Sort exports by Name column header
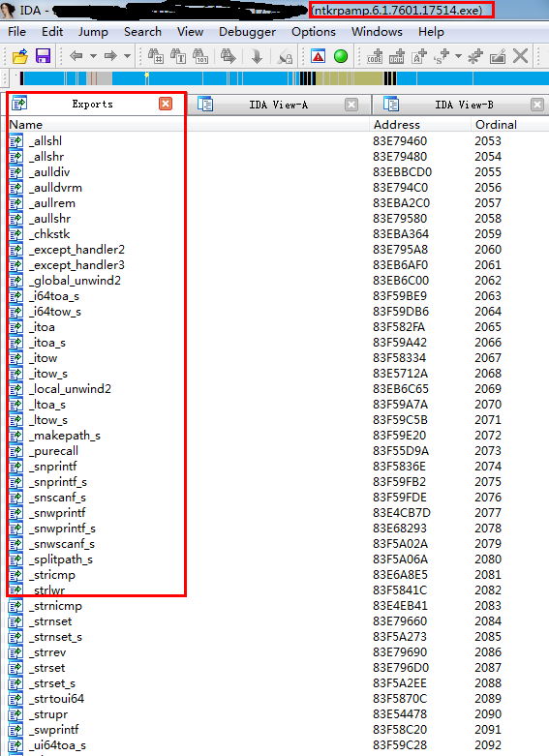The width and height of the screenshot is (549, 756). click(189, 125)
